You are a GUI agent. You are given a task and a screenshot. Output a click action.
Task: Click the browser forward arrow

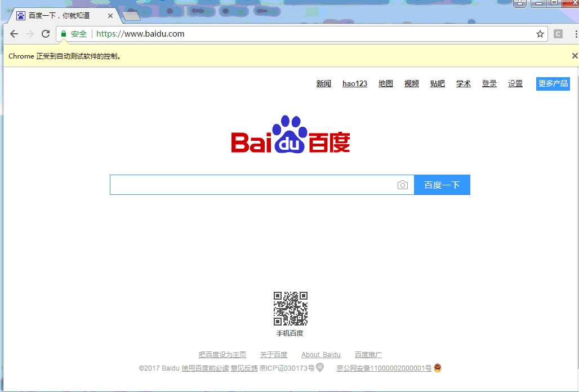coord(30,34)
